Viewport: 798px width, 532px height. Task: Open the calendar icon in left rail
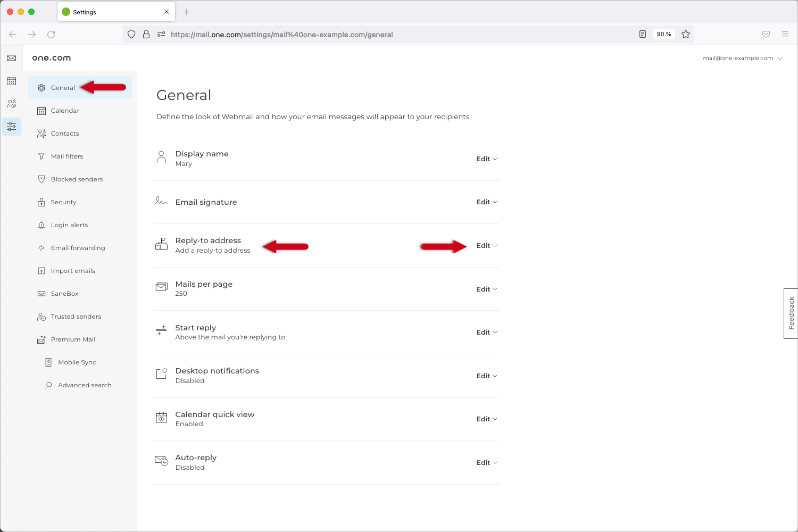click(x=11, y=81)
